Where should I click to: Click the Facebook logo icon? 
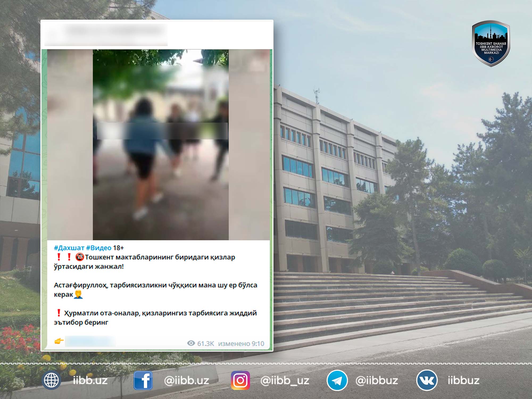click(143, 380)
